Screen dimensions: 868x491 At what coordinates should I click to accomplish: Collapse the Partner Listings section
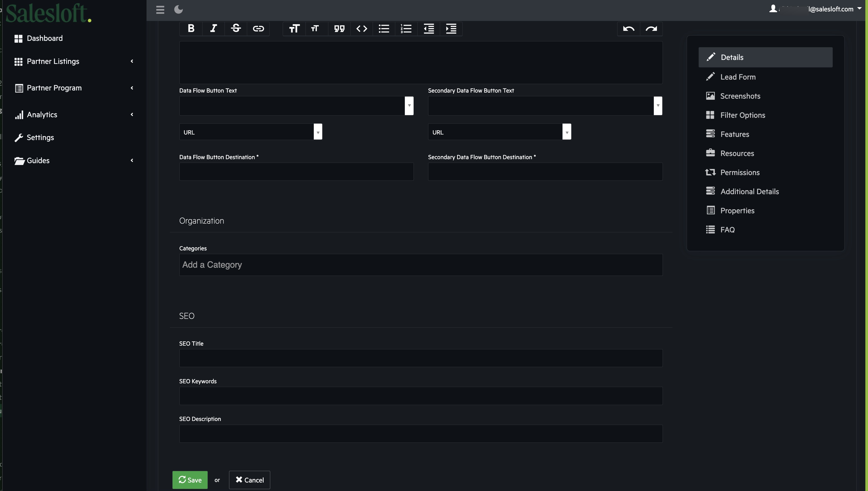tap(132, 61)
